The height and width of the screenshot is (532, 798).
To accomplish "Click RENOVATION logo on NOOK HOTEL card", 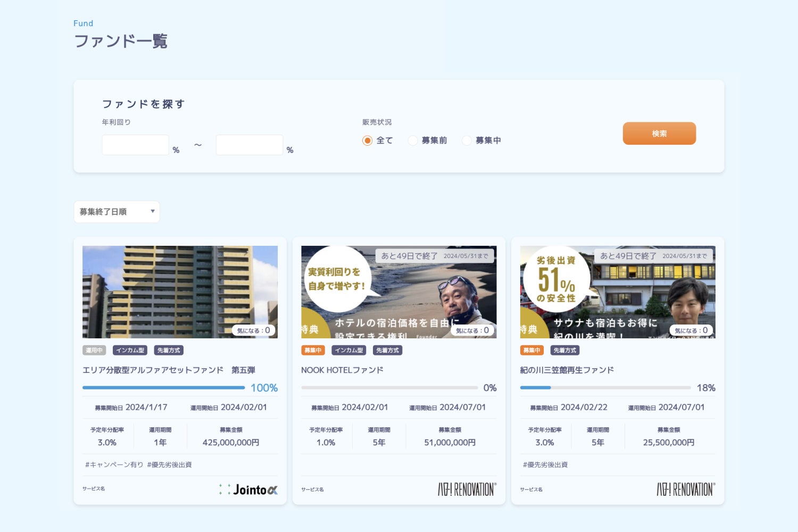I will pos(467,489).
